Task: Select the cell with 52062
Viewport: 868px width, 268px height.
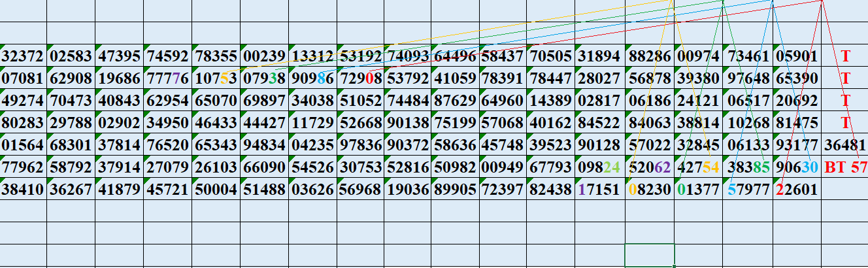Action: click(650, 167)
